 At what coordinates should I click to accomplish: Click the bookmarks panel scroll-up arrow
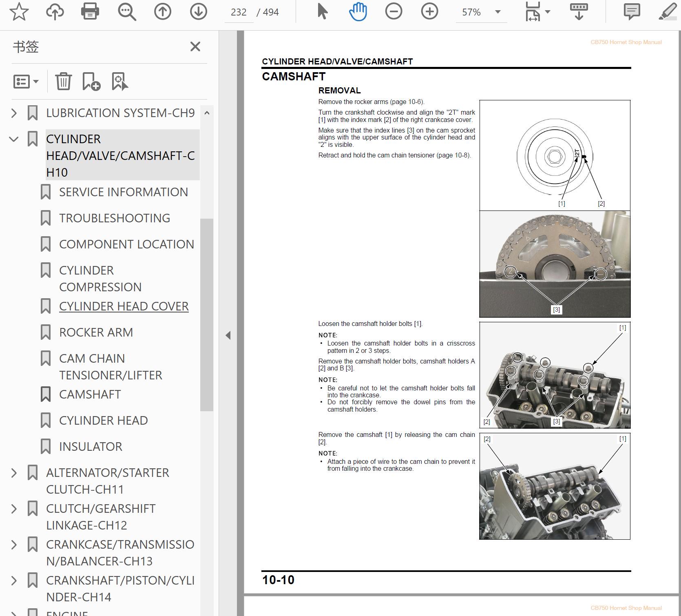(207, 113)
